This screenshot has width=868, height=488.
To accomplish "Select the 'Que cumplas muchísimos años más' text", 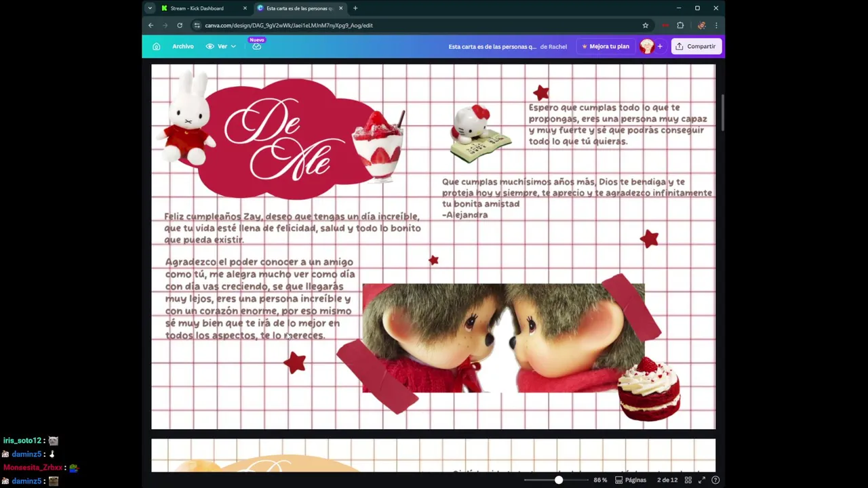I will (x=576, y=198).
